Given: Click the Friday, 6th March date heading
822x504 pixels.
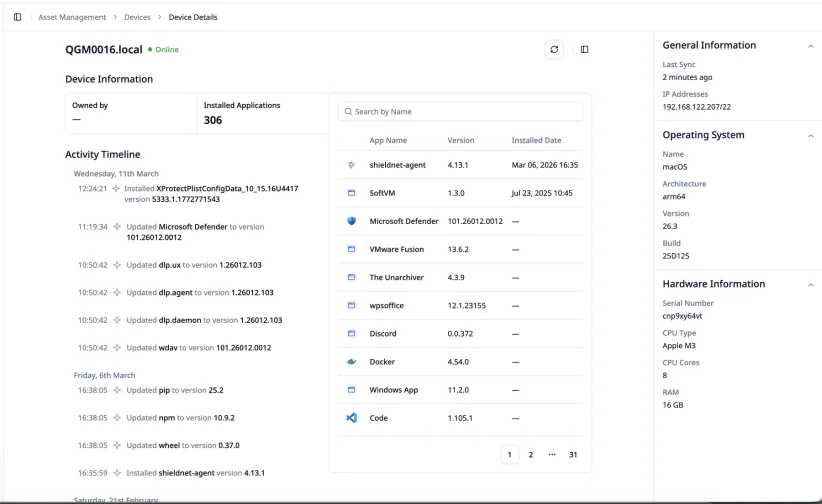Looking at the screenshot, I should click(104, 376).
